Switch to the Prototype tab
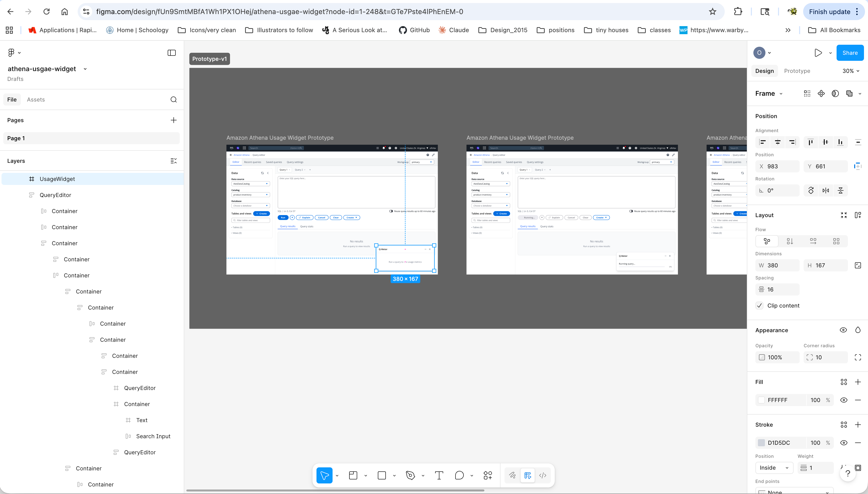The width and height of the screenshot is (868, 494). coord(797,71)
